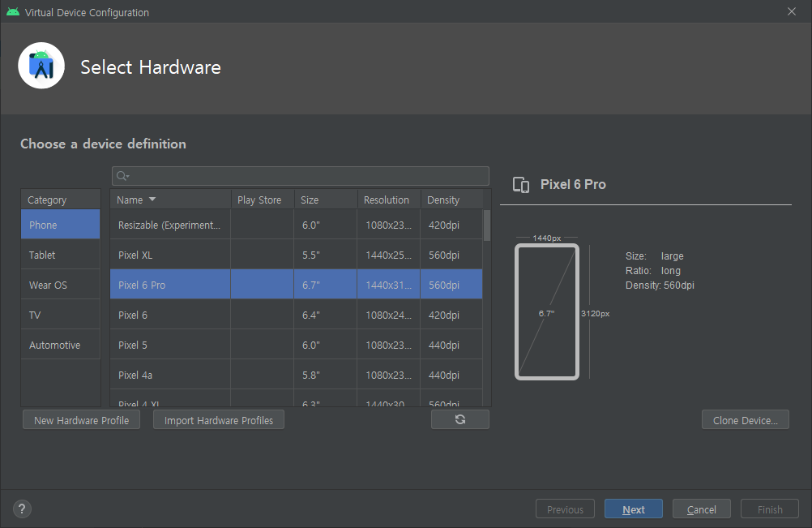Click the device list vertical scrollbar

tap(487, 225)
